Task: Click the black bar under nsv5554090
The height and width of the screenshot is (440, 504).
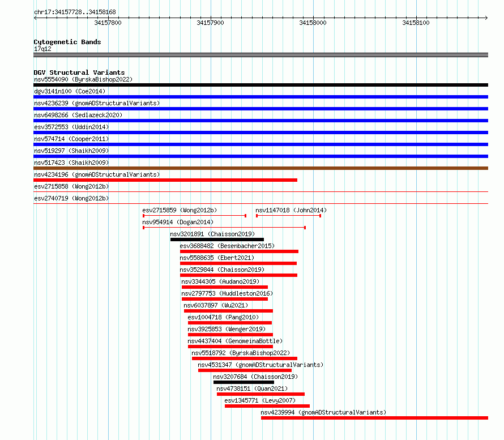Action: click(x=260, y=85)
